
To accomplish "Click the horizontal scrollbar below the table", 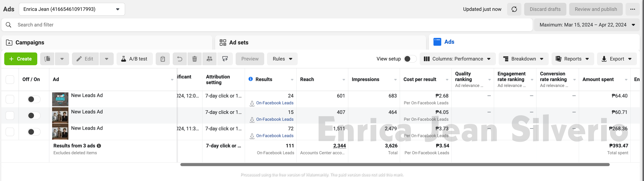I will [395, 164].
